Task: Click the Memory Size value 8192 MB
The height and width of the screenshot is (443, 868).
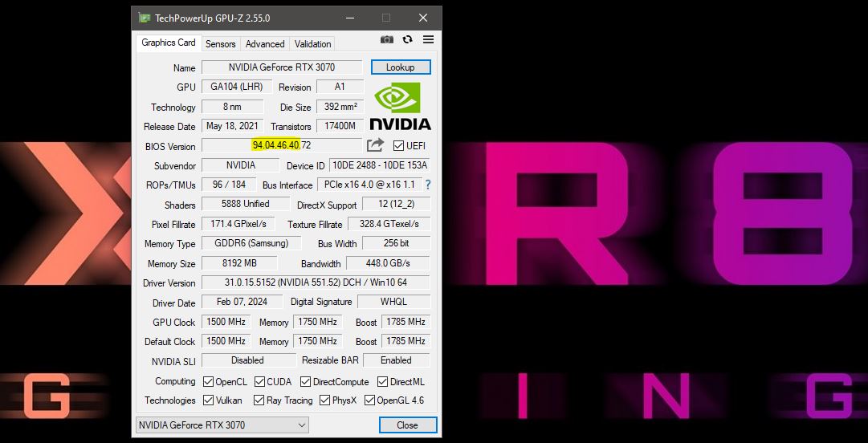Action: click(x=239, y=263)
